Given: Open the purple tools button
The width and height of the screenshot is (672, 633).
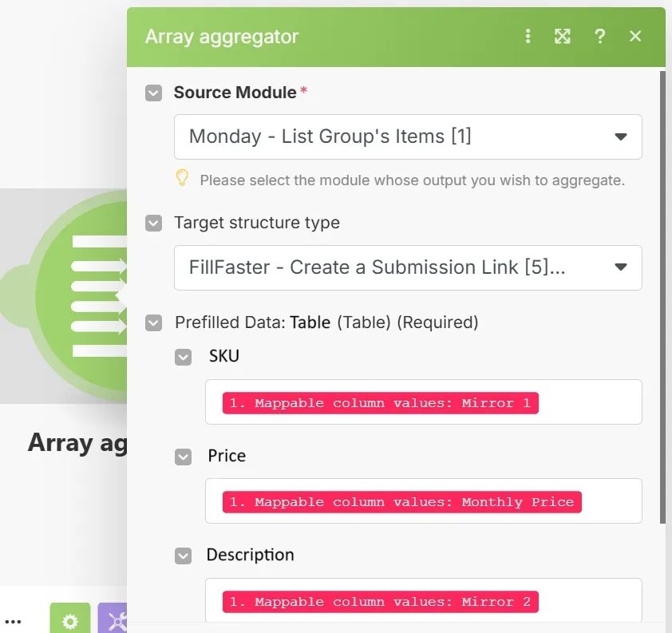Looking at the screenshot, I should point(113,619).
